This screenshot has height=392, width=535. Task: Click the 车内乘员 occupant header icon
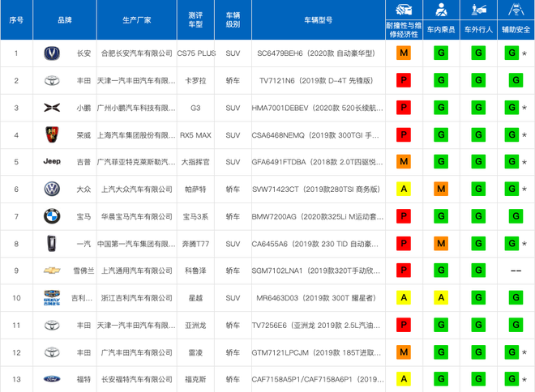click(441, 10)
